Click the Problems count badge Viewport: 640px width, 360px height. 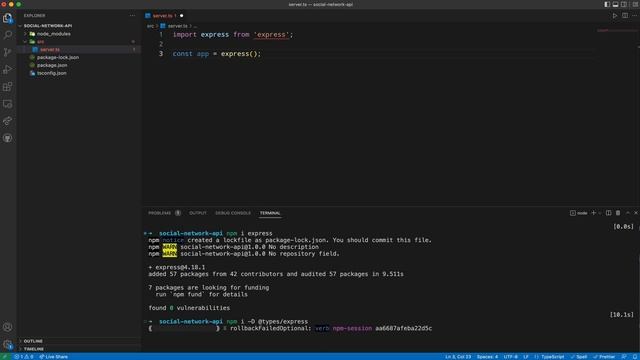coord(178,213)
